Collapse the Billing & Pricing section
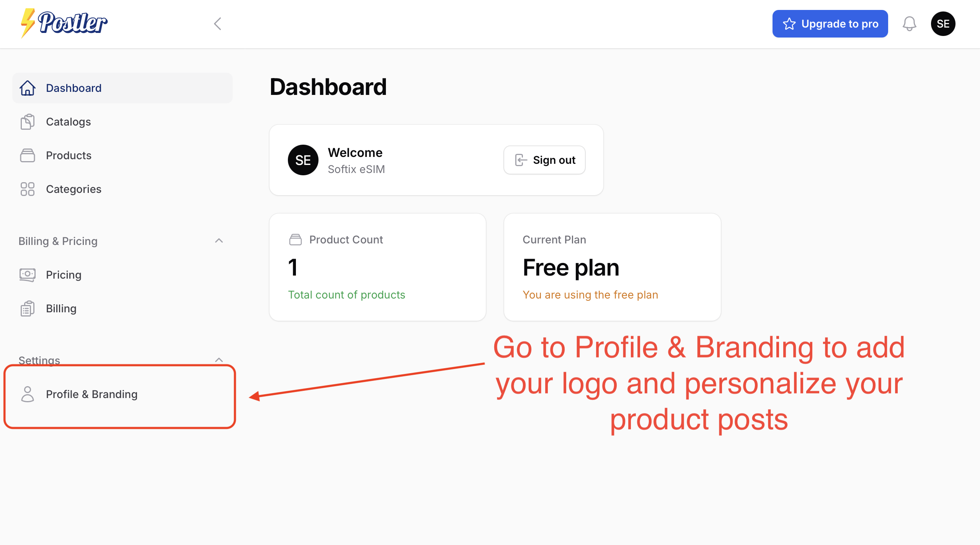 [219, 241]
